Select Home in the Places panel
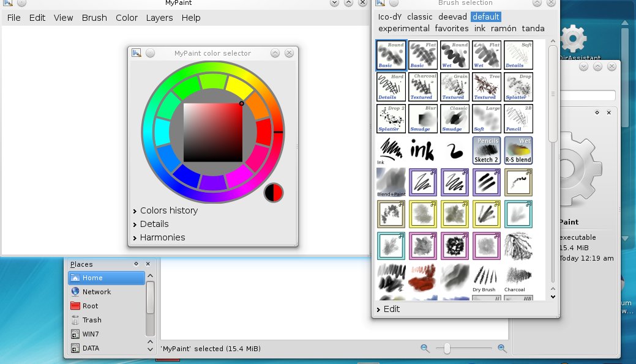This screenshot has height=364, width=636. [107, 278]
